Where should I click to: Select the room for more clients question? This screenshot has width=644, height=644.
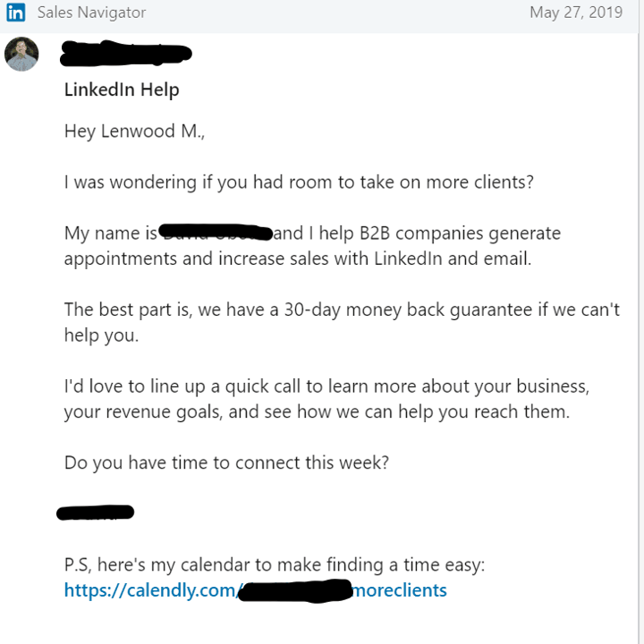tap(299, 182)
